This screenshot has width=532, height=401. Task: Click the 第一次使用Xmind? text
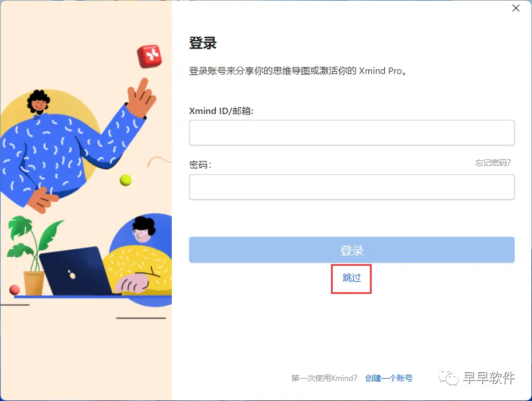point(324,378)
